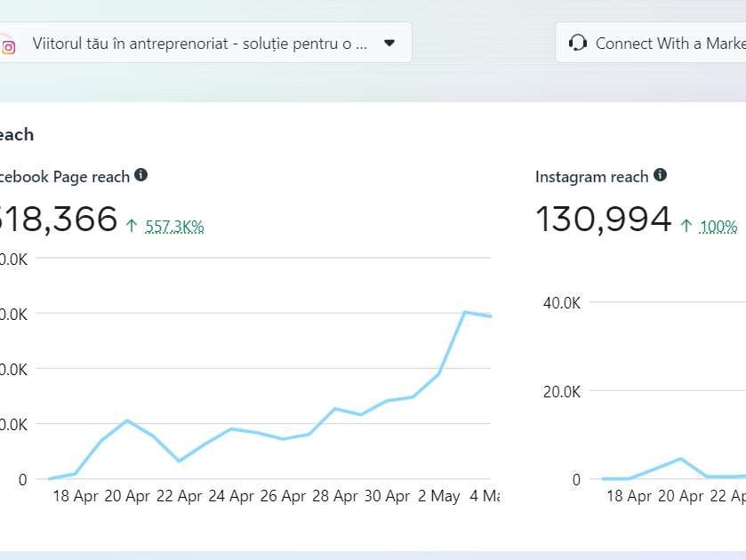Click the green up arrow beside 100%
The width and height of the screenshot is (746, 560).
686,226
